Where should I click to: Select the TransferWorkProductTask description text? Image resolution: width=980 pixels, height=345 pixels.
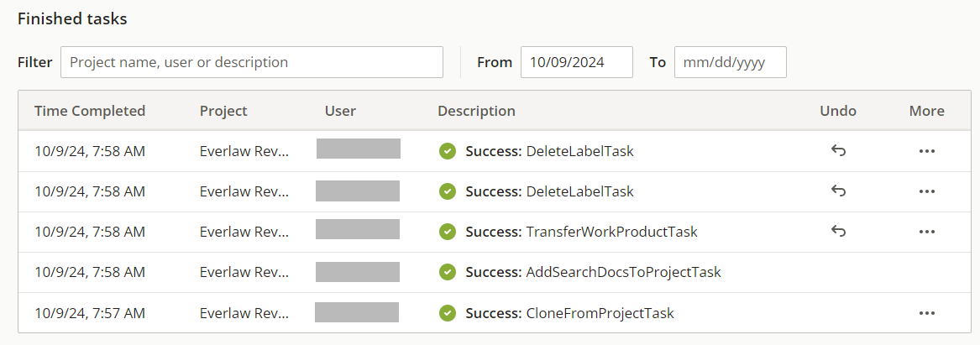click(x=612, y=232)
